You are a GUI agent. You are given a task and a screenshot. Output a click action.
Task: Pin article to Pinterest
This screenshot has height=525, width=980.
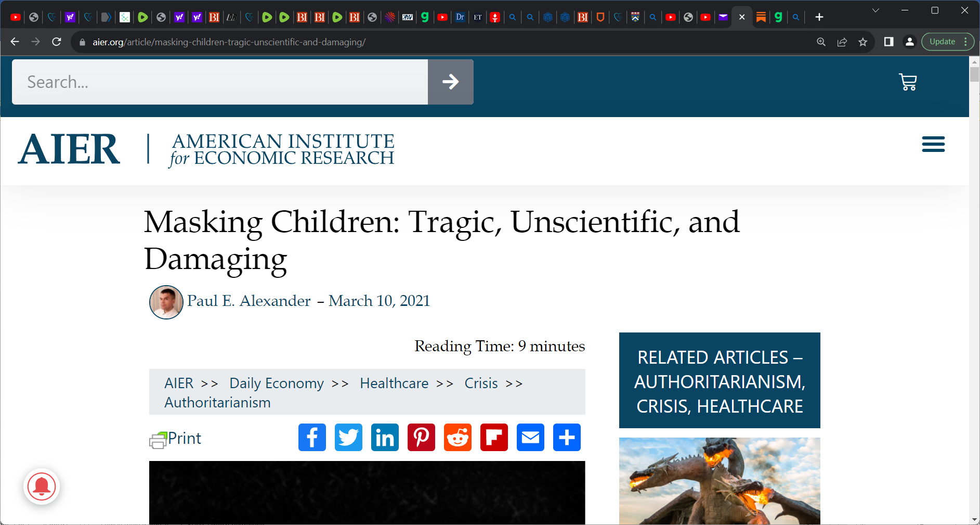421,437
